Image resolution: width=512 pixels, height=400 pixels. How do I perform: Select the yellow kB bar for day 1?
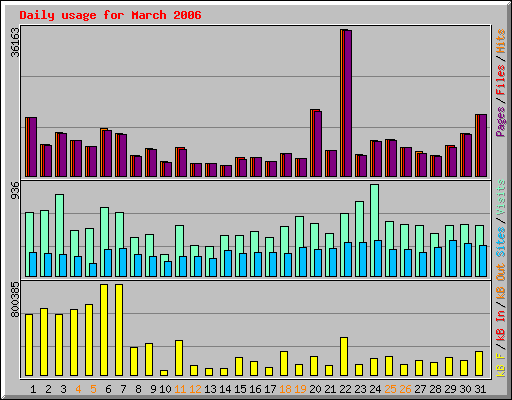coord(29,345)
